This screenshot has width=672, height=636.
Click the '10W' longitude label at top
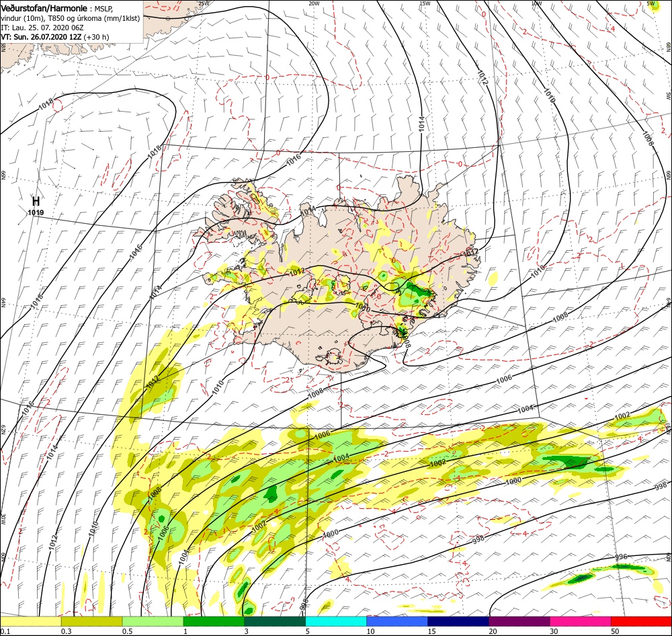pos(536,3)
